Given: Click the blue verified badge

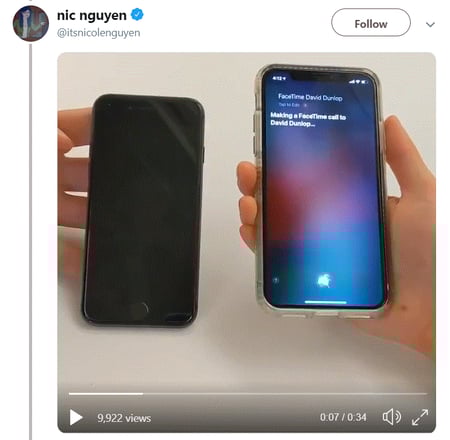Looking at the screenshot, I should (x=137, y=15).
